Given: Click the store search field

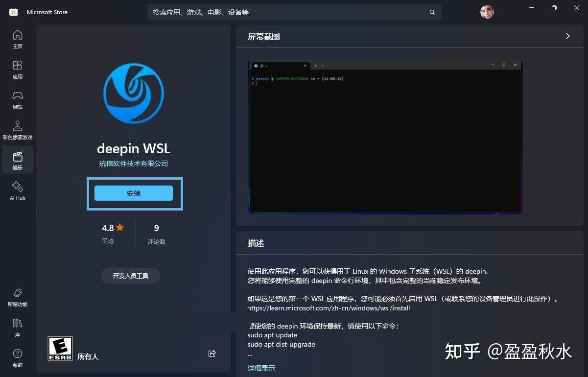Looking at the screenshot, I should pos(294,12).
